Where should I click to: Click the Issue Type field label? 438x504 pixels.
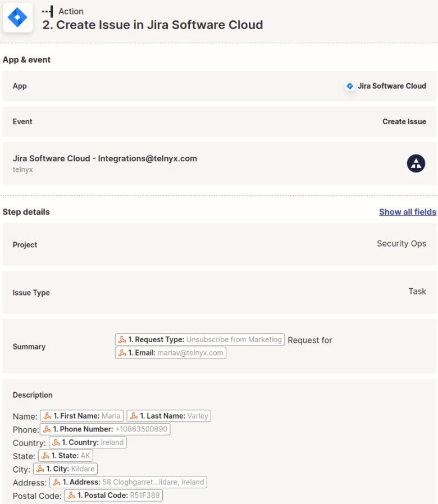31,293
